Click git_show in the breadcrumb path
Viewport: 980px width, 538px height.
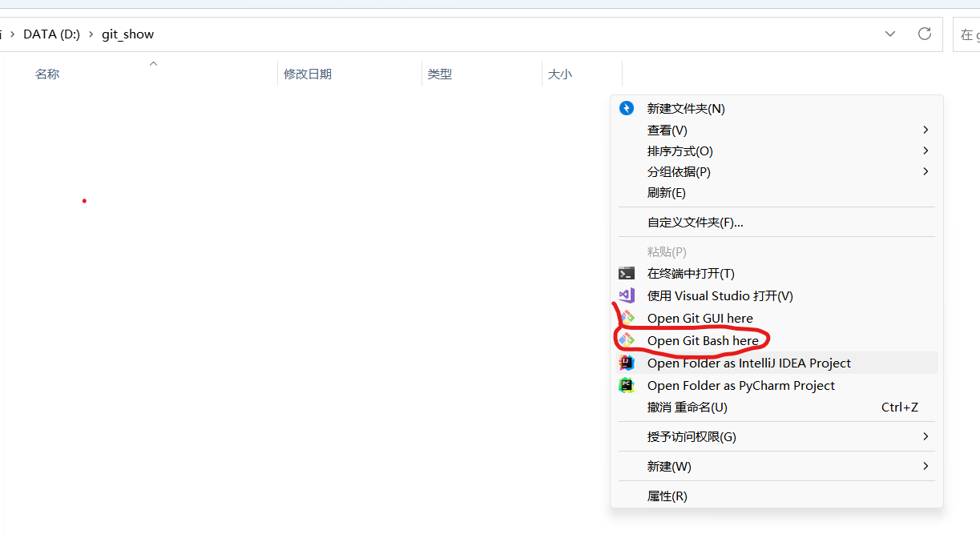point(127,34)
